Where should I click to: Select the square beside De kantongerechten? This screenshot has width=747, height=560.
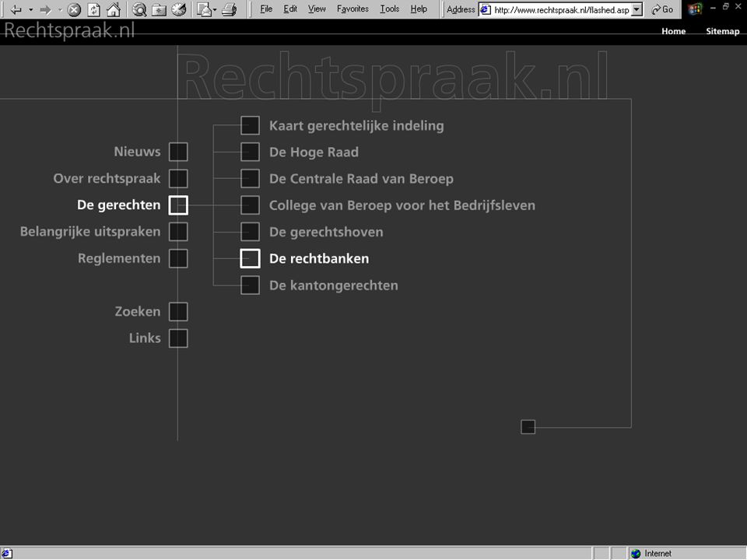[250, 285]
